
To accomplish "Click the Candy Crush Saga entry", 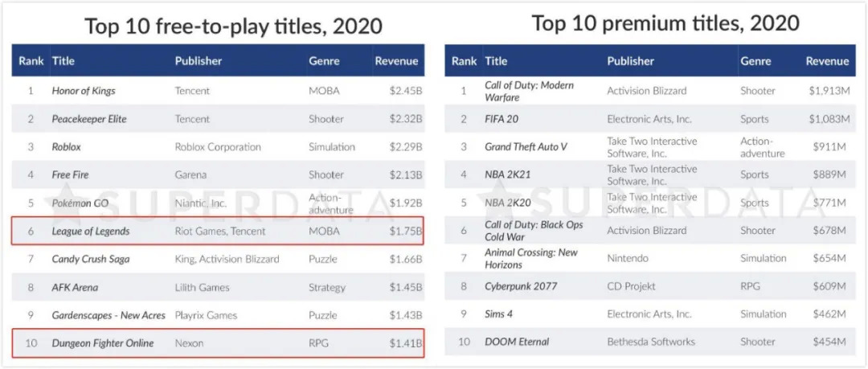I will [90, 259].
